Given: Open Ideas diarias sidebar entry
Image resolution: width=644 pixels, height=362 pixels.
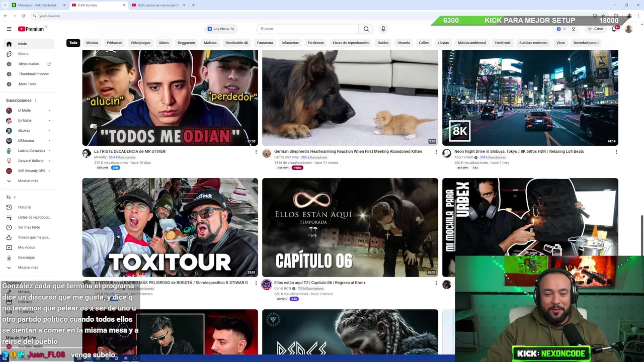Looking at the screenshot, I should [x=28, y=64].
